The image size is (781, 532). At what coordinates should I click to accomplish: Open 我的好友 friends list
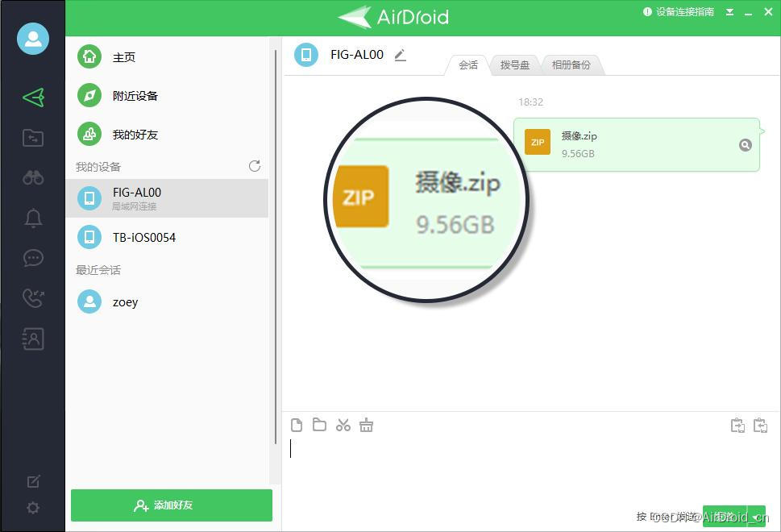(x=167, y=135)
